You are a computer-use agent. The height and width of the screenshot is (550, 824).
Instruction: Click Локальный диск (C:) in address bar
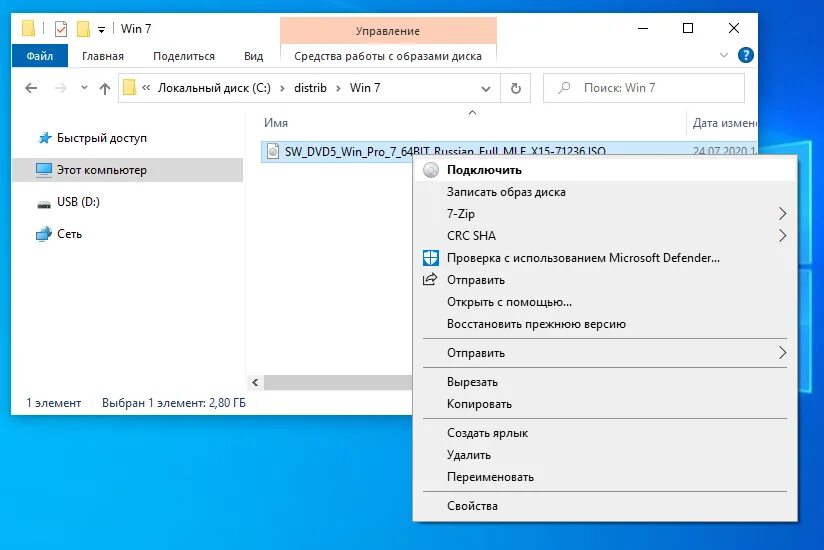click(x=214, y=88)
